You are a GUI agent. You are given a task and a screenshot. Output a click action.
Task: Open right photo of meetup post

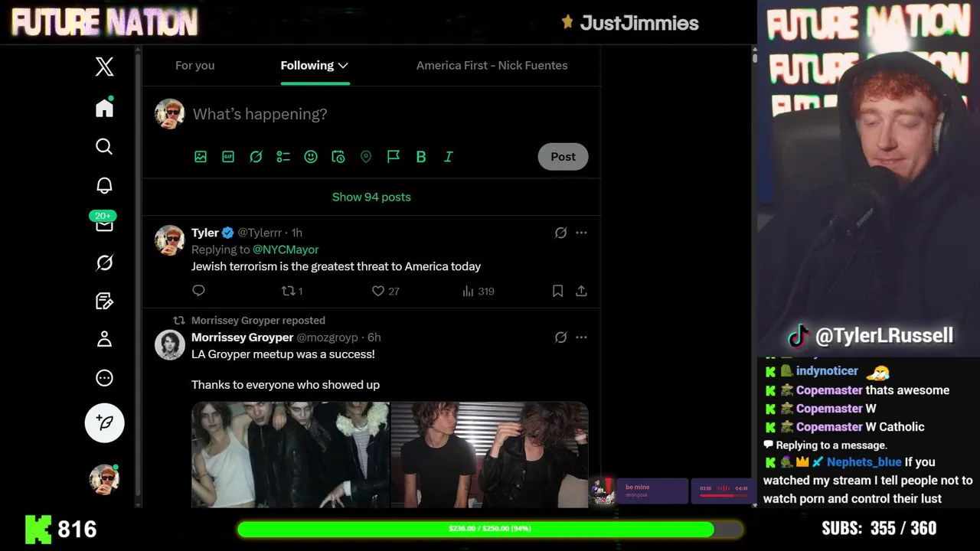[x=490, y=455]
